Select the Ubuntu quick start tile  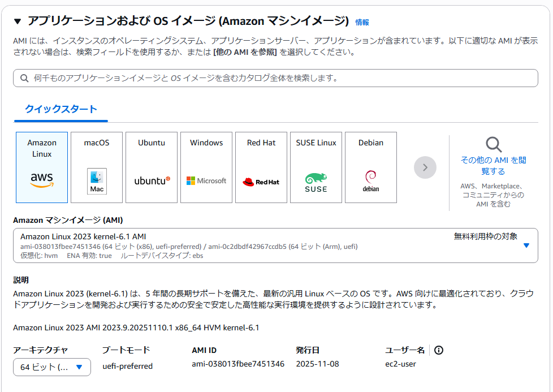tap(152, 167)
